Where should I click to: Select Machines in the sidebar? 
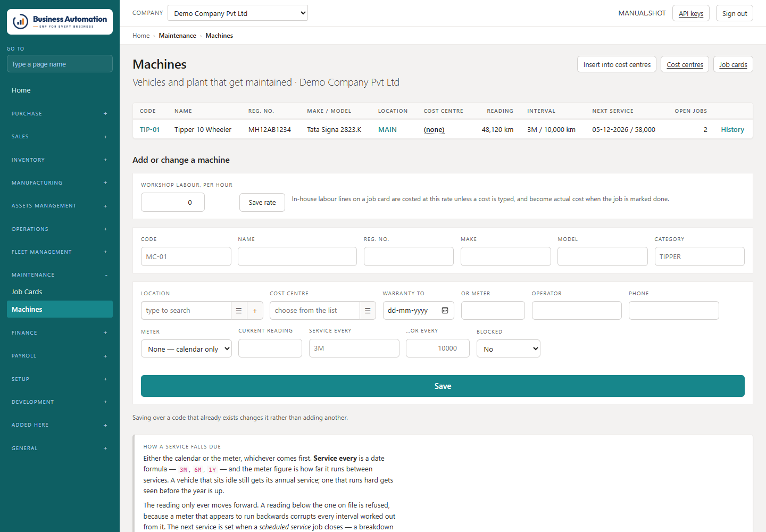pyautogui.click(x=60, y=309)
